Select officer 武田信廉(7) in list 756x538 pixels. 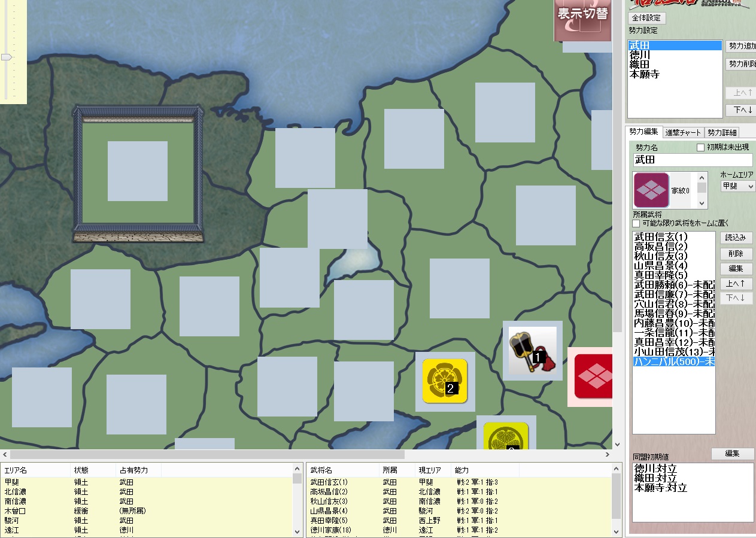tap(674, 294)
